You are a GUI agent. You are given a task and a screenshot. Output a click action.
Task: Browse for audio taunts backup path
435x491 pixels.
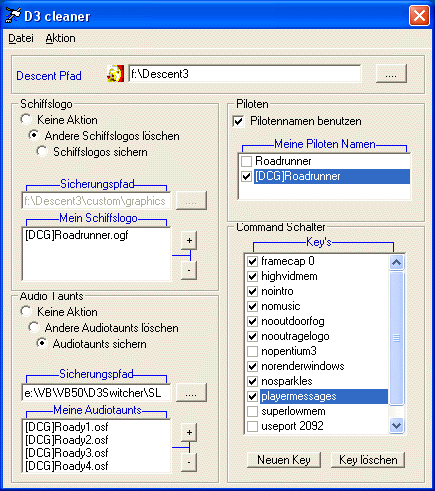point(191,393)
